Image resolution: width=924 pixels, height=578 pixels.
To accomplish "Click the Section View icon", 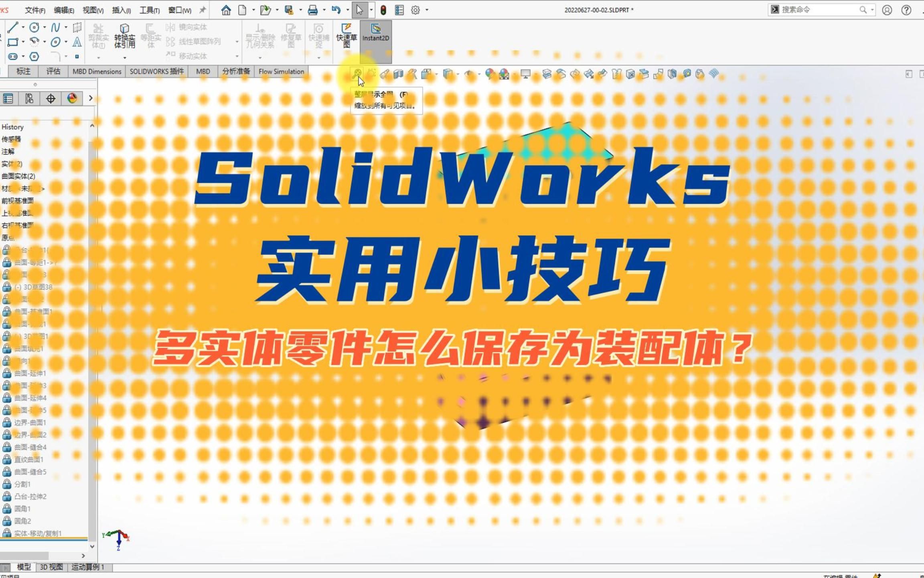I will pyautogui.click(x=398, y=74).
